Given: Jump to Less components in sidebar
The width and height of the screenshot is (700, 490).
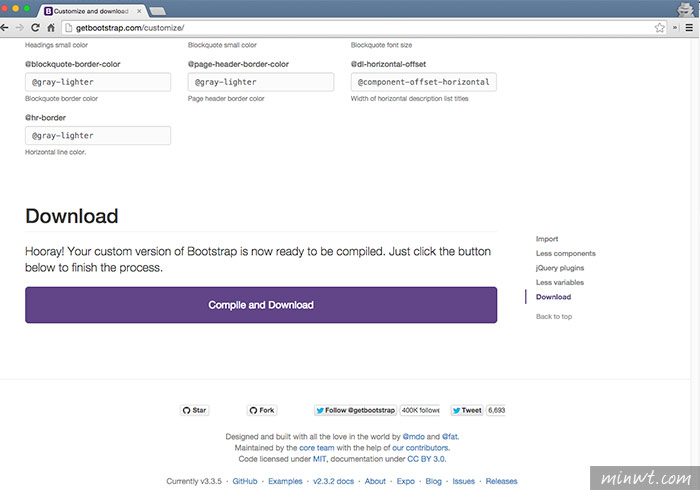Looking at the screenshot, I should (566, 253).
